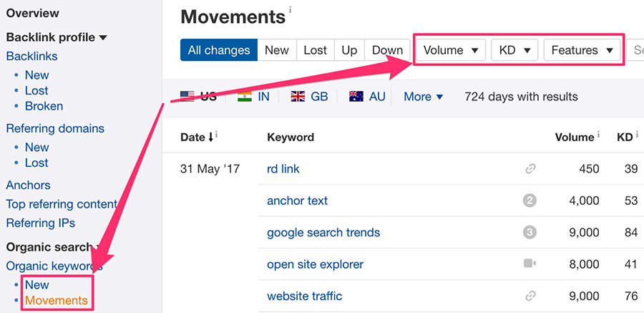Expand the 'More' countries list

click(423, 96)
